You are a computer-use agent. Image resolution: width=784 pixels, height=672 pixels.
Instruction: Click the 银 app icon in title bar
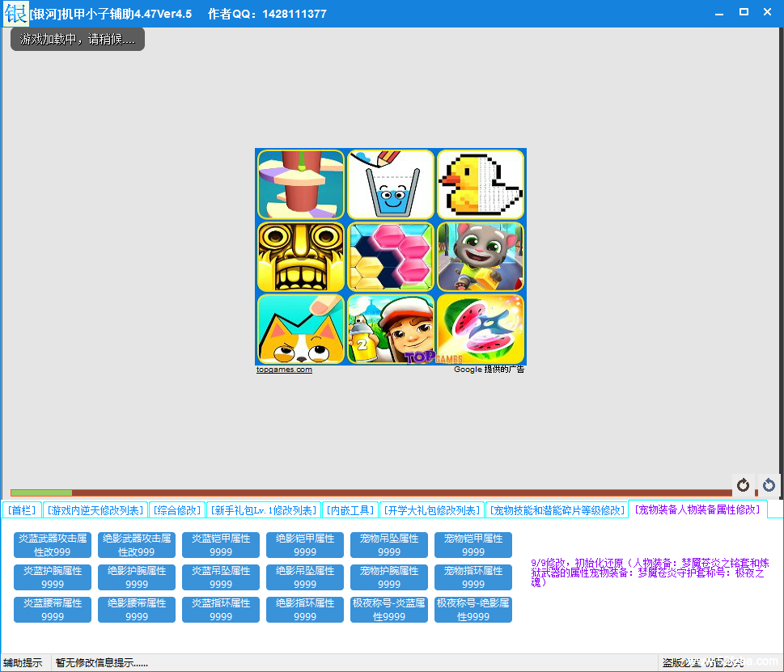[15, 14]
